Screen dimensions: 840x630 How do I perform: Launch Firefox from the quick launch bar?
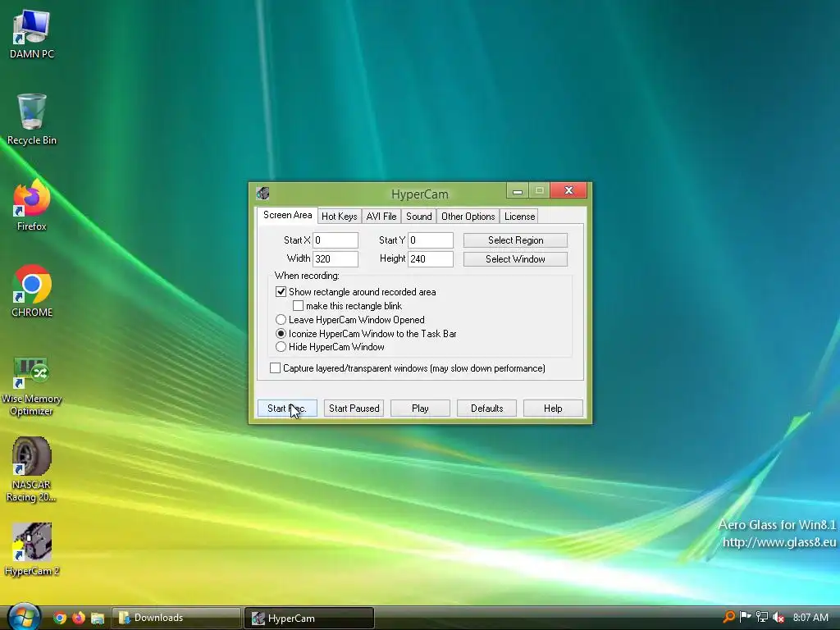pos(78,618)
